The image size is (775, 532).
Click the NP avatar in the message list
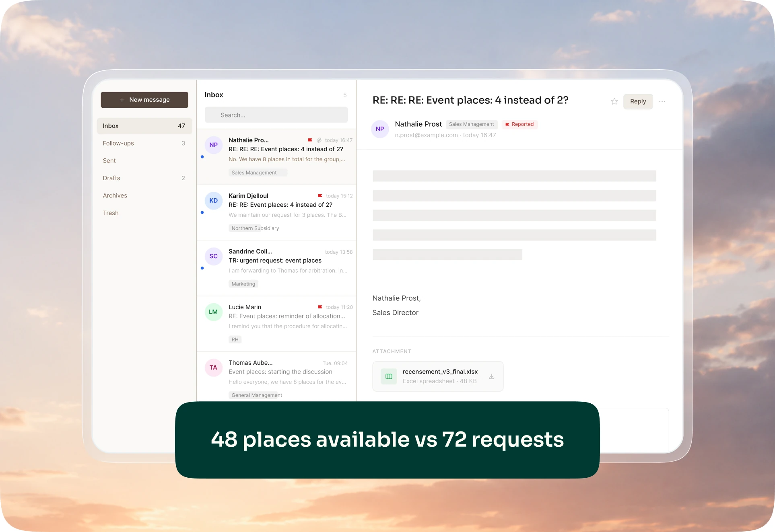tap(214, 145)
